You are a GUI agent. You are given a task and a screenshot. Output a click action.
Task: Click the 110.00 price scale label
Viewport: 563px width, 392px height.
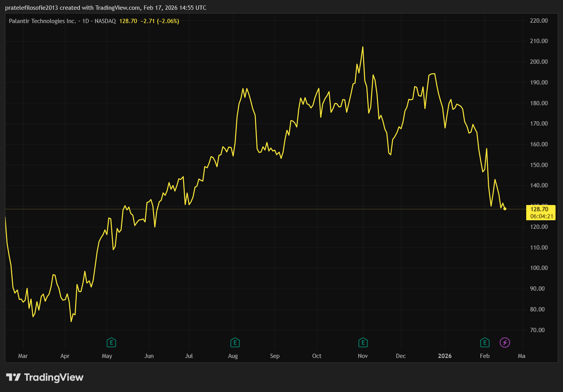[539, 248]
